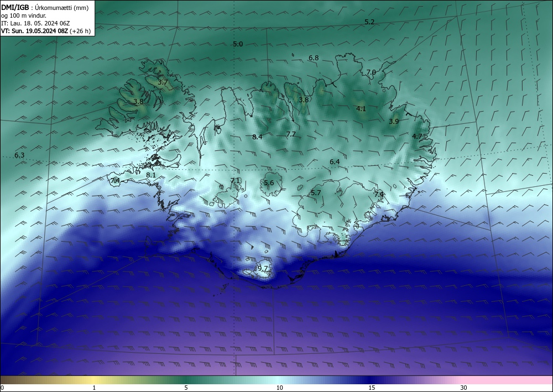Image resolution: width=553 pixels, height=392 pixels.
Task: Select the 8.1 value on the map
Action: [x=151, y=175]
